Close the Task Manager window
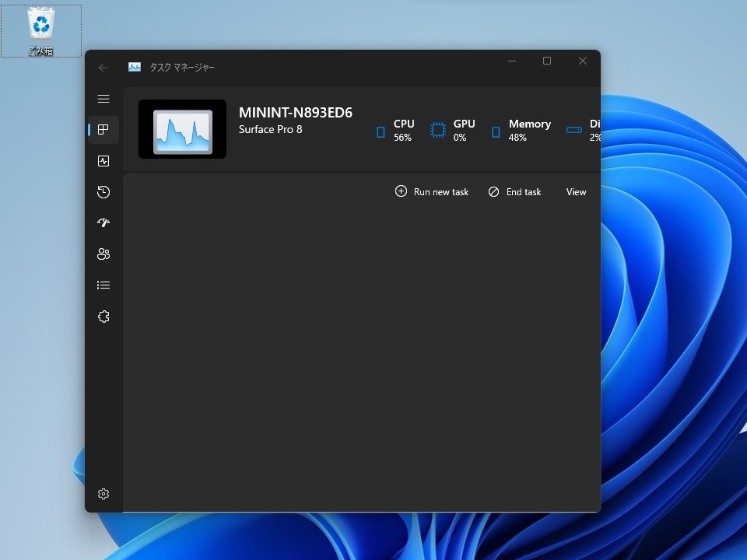The height and width of the screenshot is (560, 747). click(x=583, y=61)
